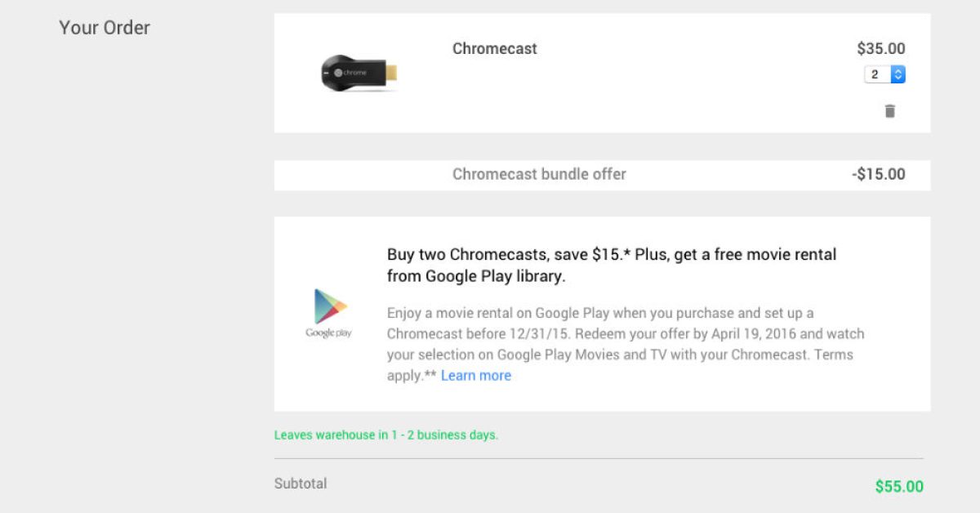Click the Subtotal label

(x=301, y=484)
